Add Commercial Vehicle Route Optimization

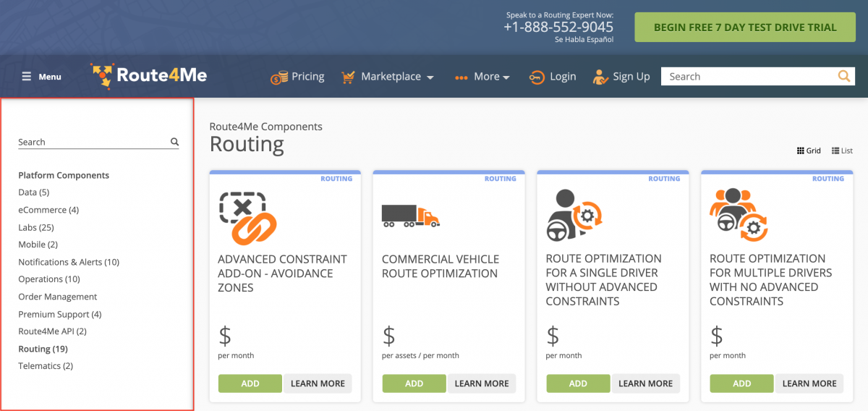414,384
